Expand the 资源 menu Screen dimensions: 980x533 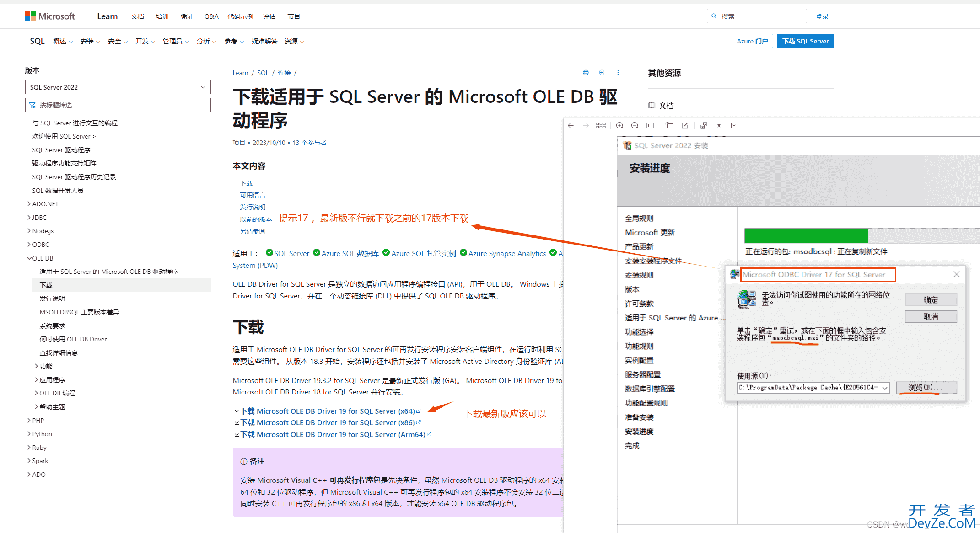point(294,42)
